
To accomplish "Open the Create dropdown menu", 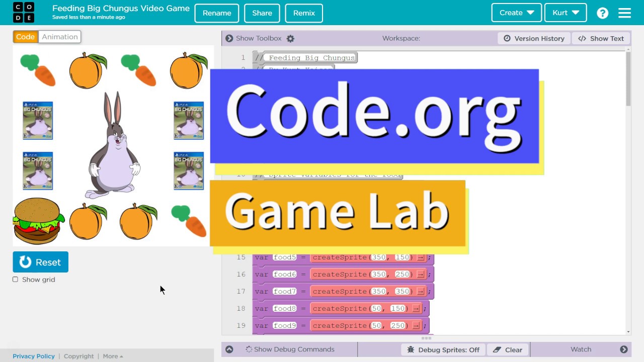I will coord(516,13).
